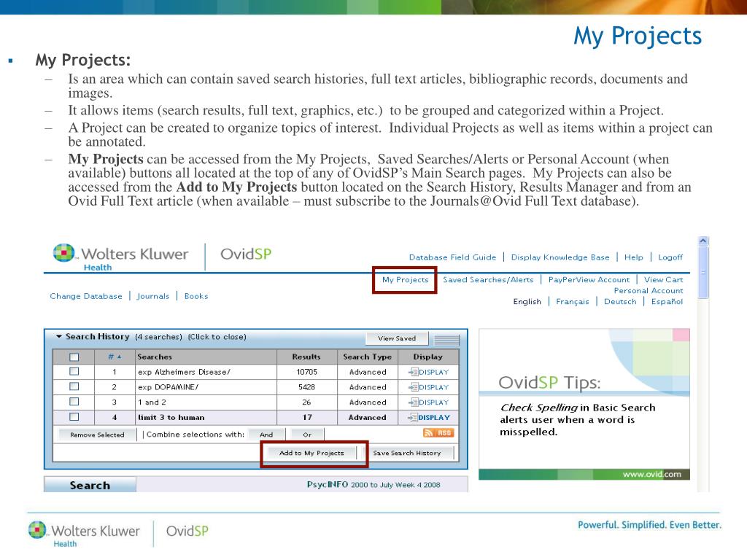Click the View Cart link
The image size is (747, 560).
pos(663,279)
